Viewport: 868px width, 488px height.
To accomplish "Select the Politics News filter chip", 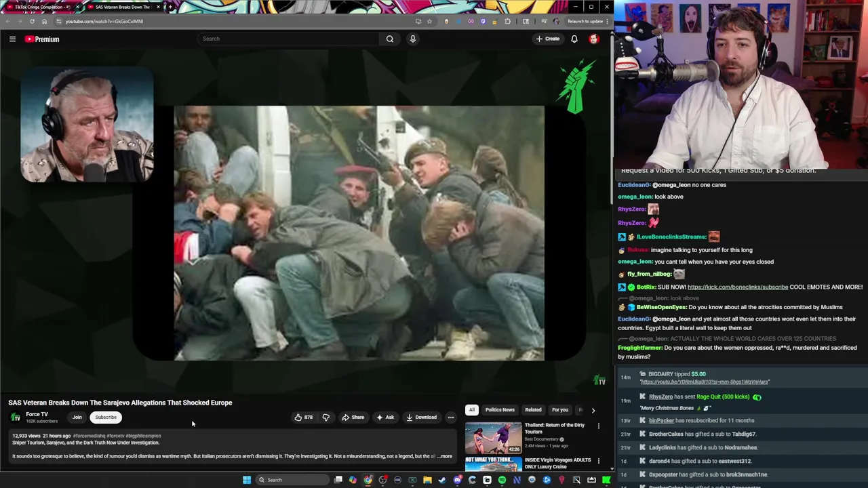I will click(500, 409).
